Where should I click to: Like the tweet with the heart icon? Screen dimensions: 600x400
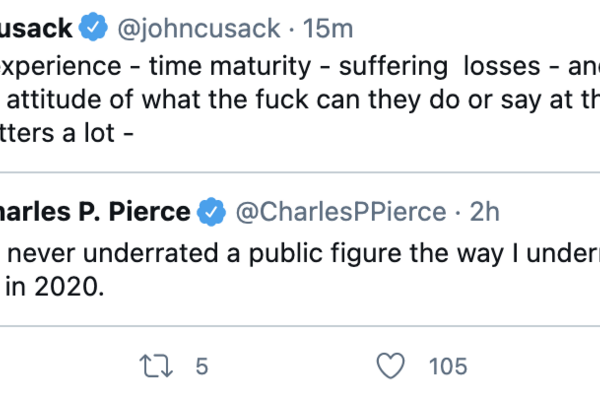point(394,365)
